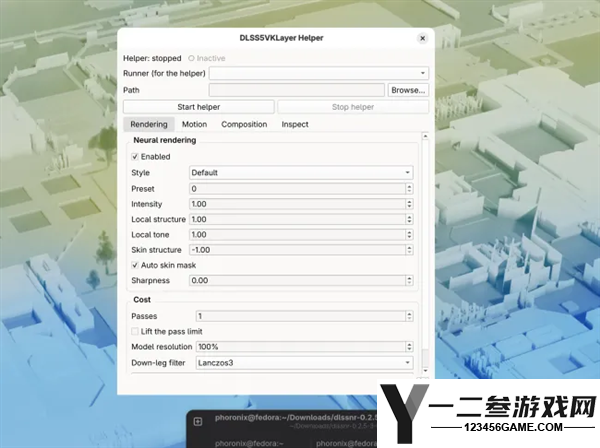Screen dimensions: 600x448
Task: Click the scroll-down arrow of settings panel
Action: [x=425, y=370]
